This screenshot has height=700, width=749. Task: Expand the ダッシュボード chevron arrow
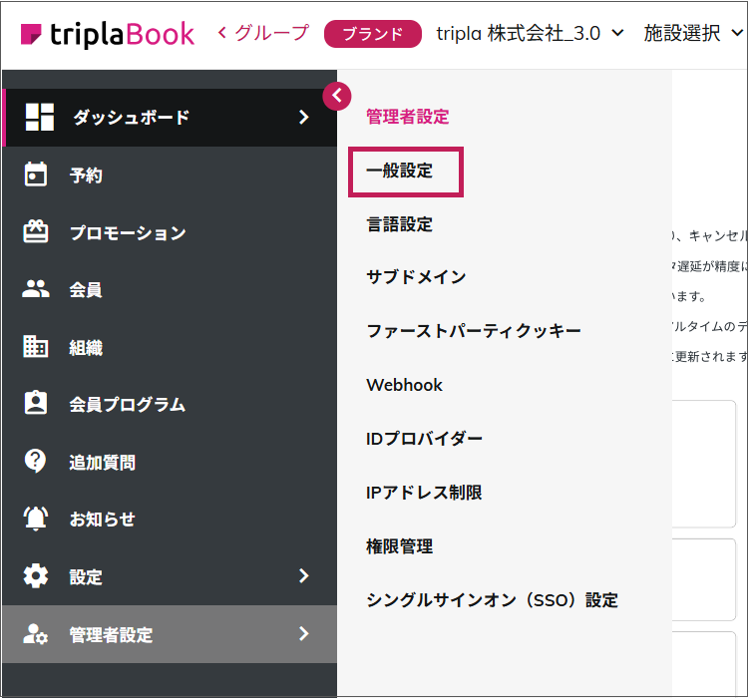tap(304, 118)
